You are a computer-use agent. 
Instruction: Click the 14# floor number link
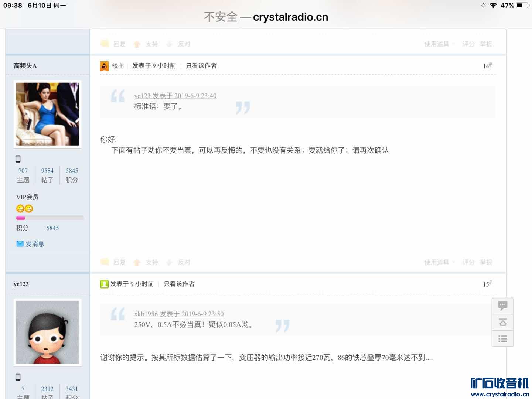pyautogui.click(x=487, y=66)
